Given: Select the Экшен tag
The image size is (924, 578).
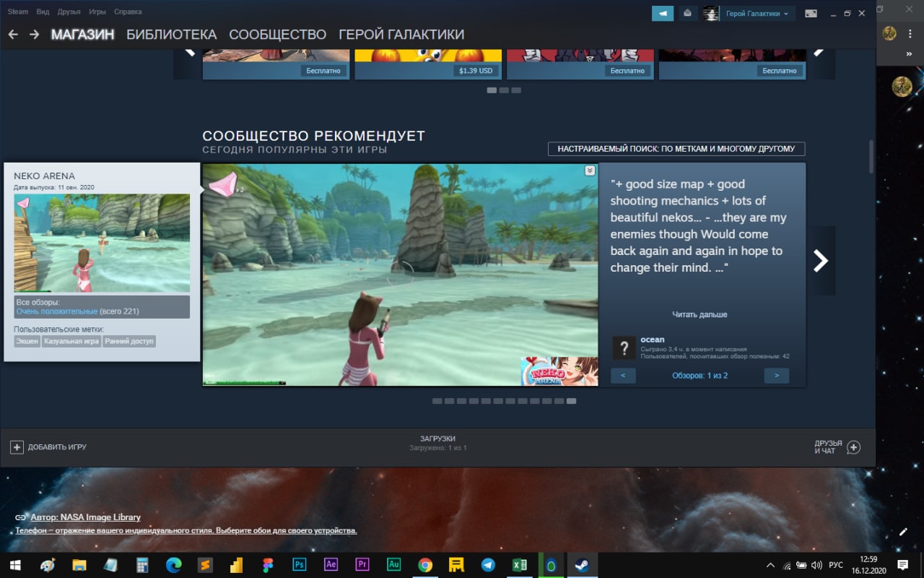Looking at the screenshot, I should point(27,341).
